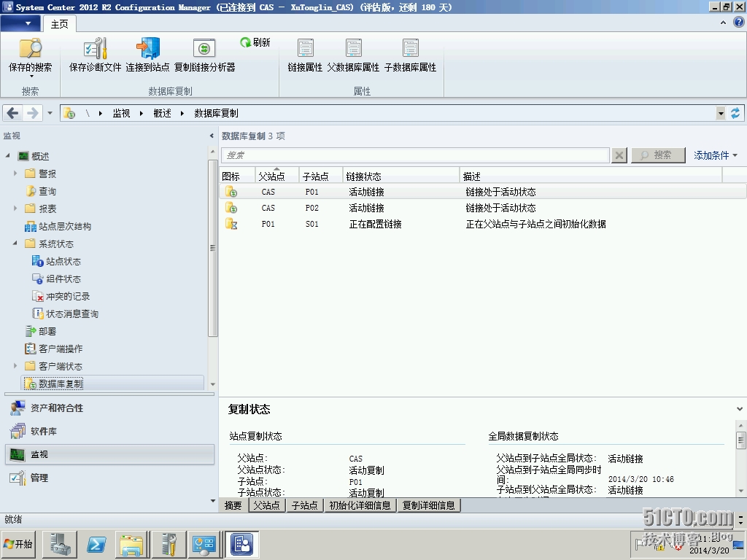This screenshot has height=560, width=747.
Task: Open 管理 workspace
Action: point(109,478)
